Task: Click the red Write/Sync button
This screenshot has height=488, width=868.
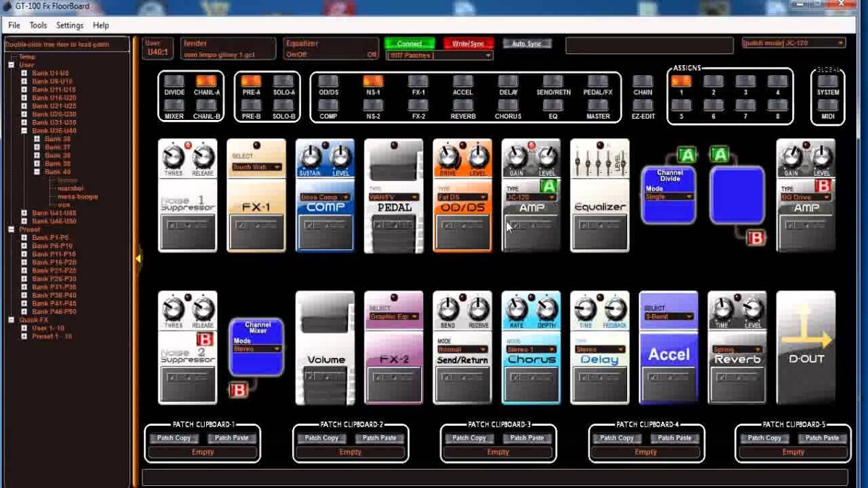Action: [x=469, y=43]
